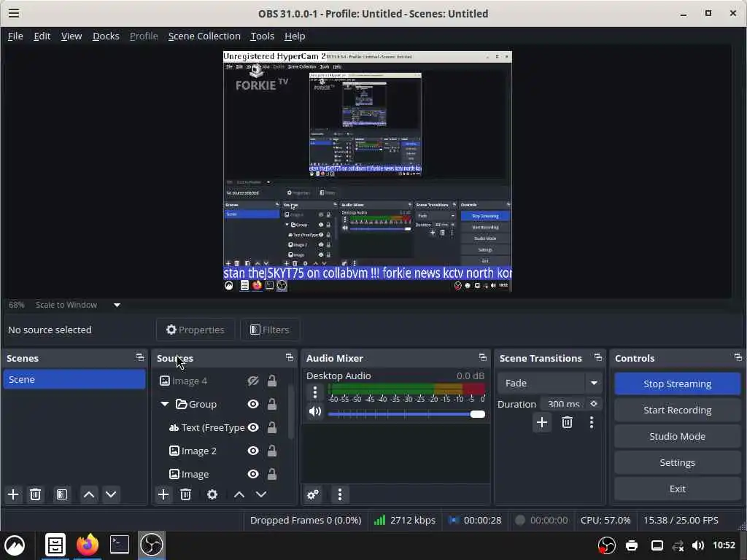Screen dimensions: 747x560
Task: Hide the Image source
Action: point(253,474)
